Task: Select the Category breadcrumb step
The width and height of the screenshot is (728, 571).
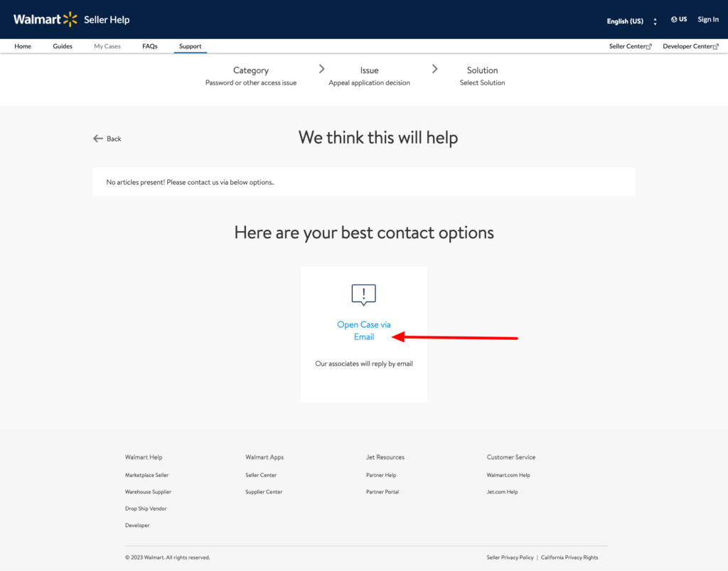Action: coord(250,70)
